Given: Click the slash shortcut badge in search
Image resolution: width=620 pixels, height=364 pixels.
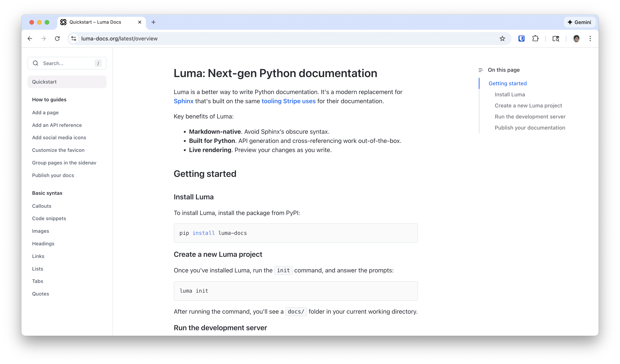Looking at the screenshot, I should click(x=98, y=63).
